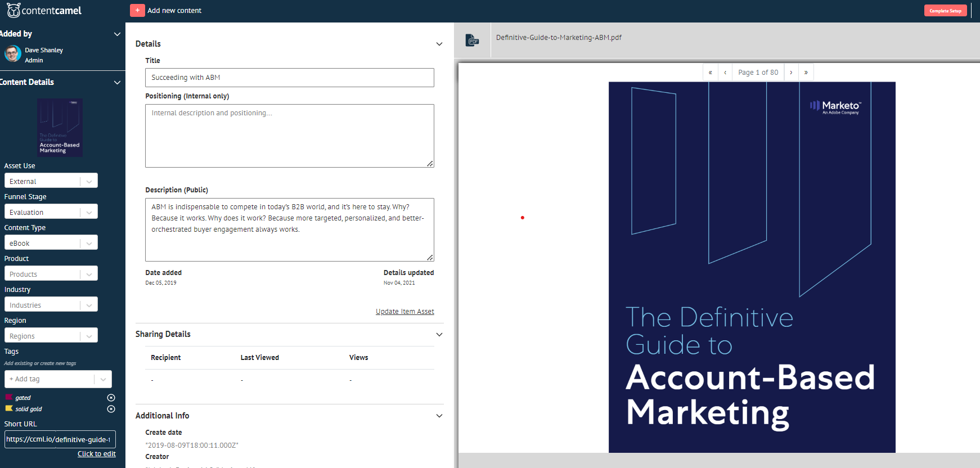980x468 pixels.
Task: Click the gated tag label
Action: (x=23, y=398)
